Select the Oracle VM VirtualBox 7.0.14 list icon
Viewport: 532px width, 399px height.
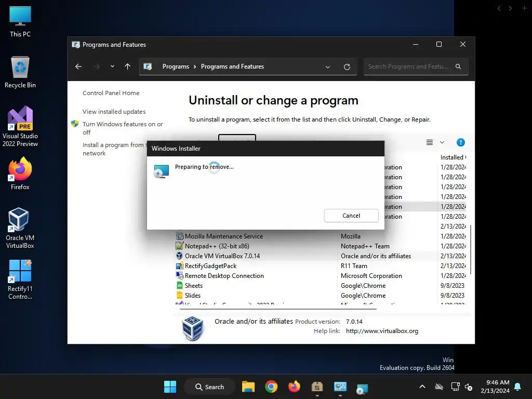coord(179,256)
